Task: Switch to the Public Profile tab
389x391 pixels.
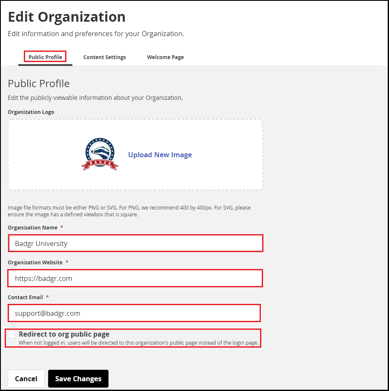Action: 45,57
